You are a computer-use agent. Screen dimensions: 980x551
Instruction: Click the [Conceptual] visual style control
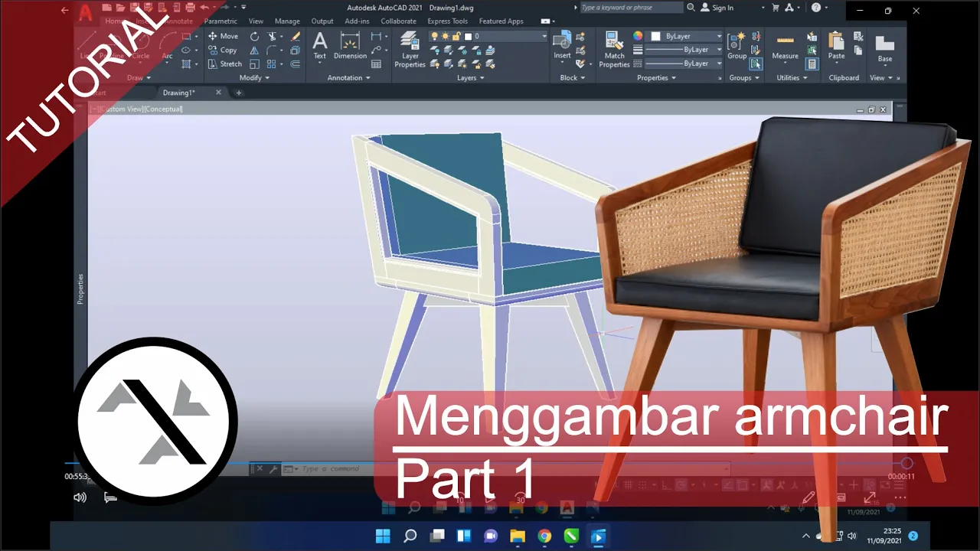163,109
